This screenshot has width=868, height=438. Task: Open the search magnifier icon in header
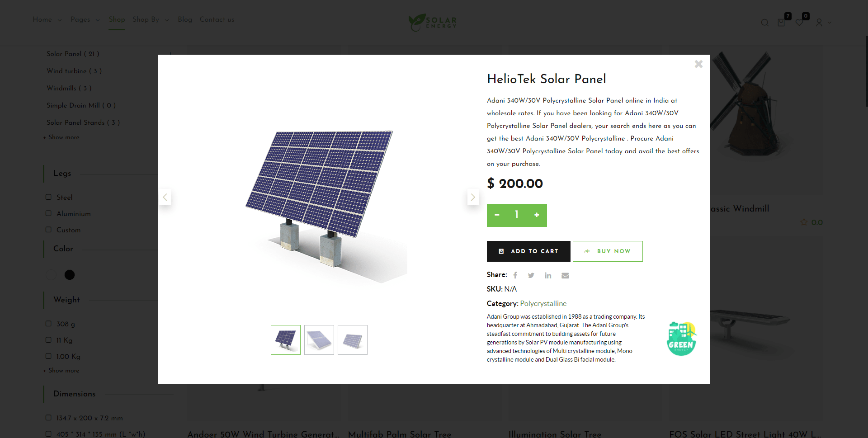(765, 23)
